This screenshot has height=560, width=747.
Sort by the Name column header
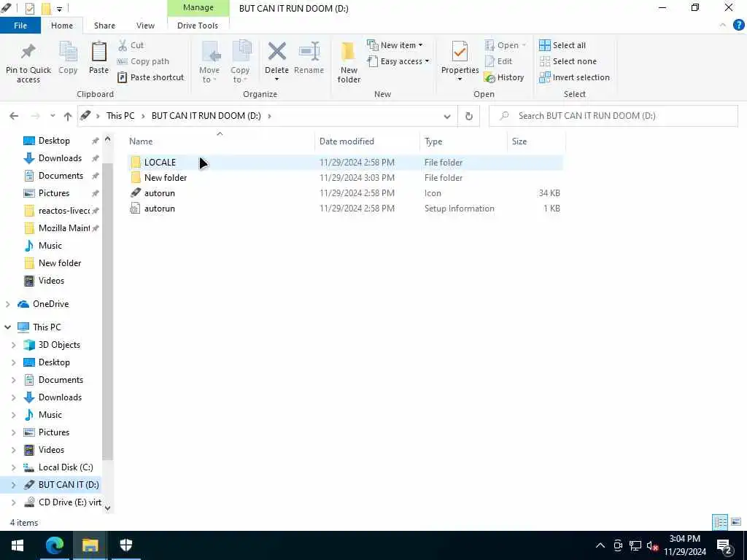[x=220, y=141]
